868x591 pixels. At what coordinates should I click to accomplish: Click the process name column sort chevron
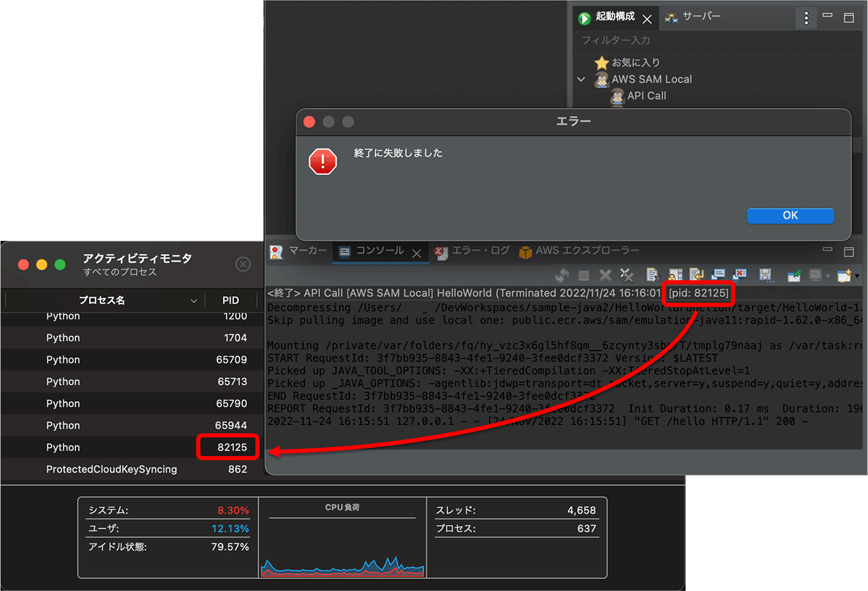pos(194,300)
